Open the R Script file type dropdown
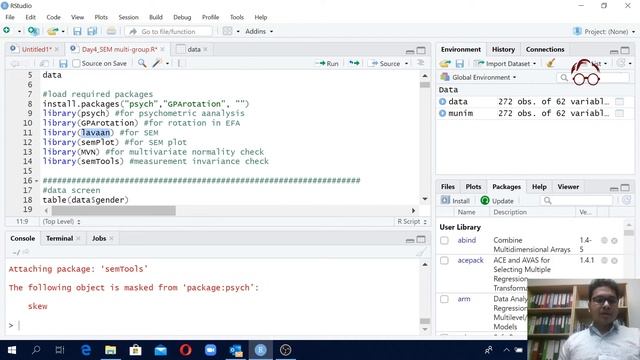Image resolution: width=640 pixels, height=360 pixels. pyautogui.click(x=412, y=222)
